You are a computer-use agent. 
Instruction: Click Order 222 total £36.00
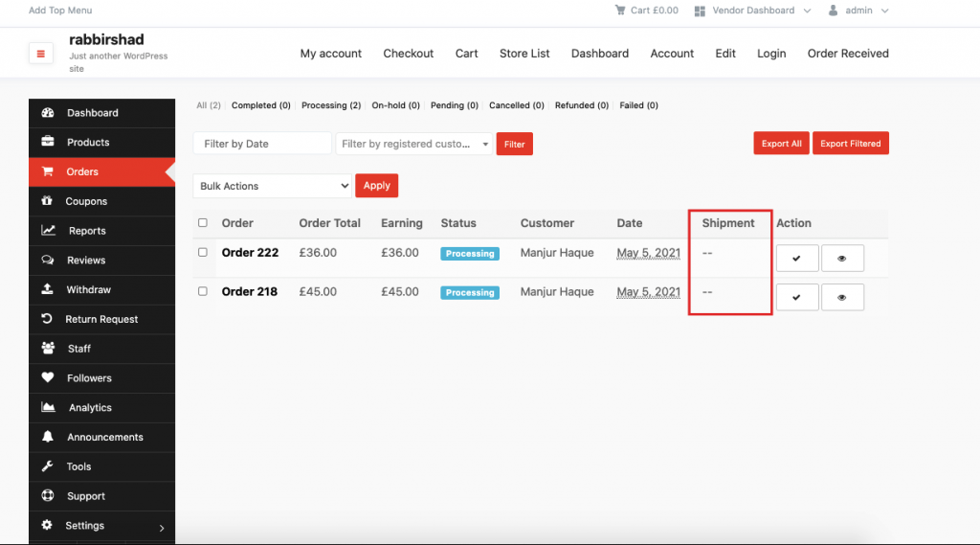[x=318, y=253]
